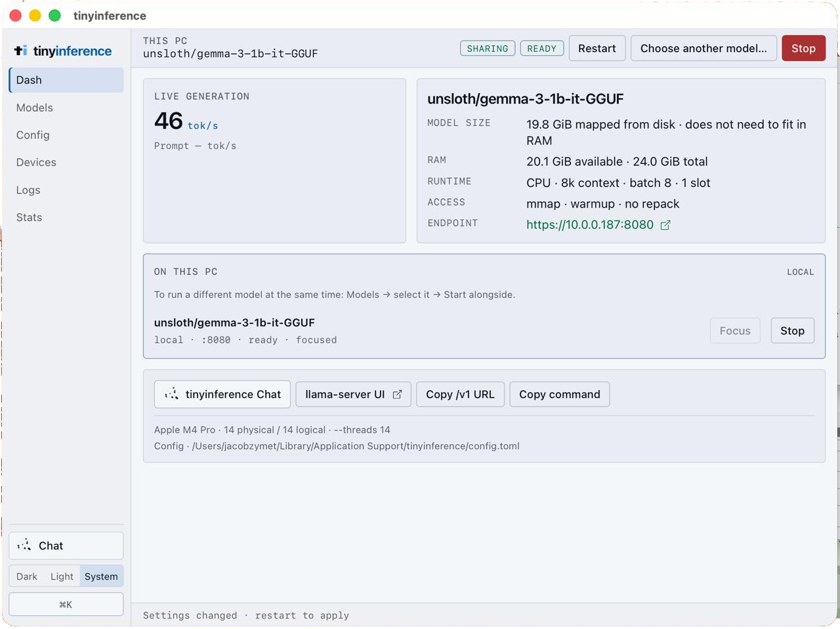The height and width of the screenshot is (629, 840).
Task: Open tinyinference Chat
Action: (x=222, y=394)
